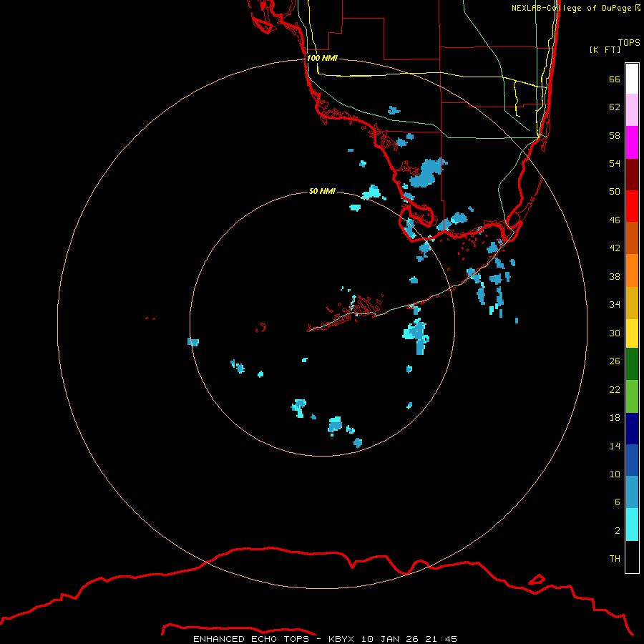644x644 pixels.
Task: Click the legend value '22'
Action: 615,389
